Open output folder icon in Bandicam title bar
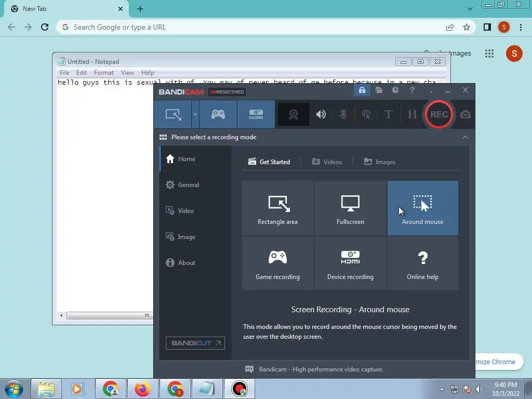The width and height of the screenshot is (532, 399). click(379, 90)
